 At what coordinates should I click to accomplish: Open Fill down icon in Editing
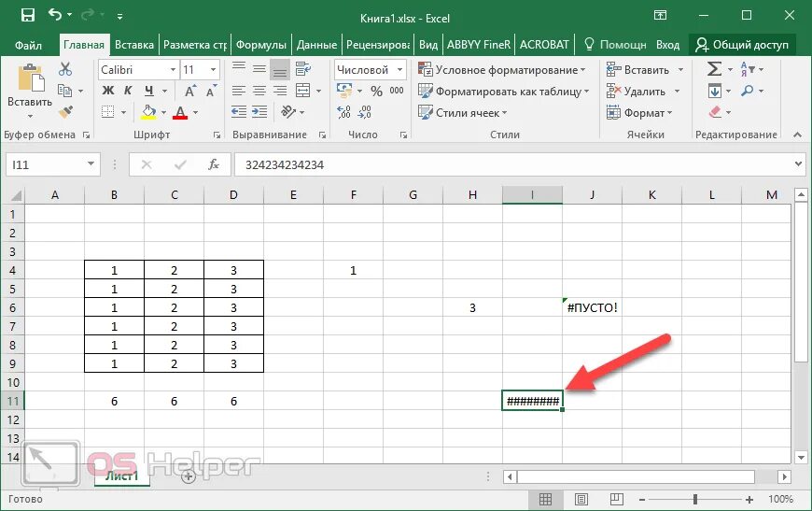(715, 92)
